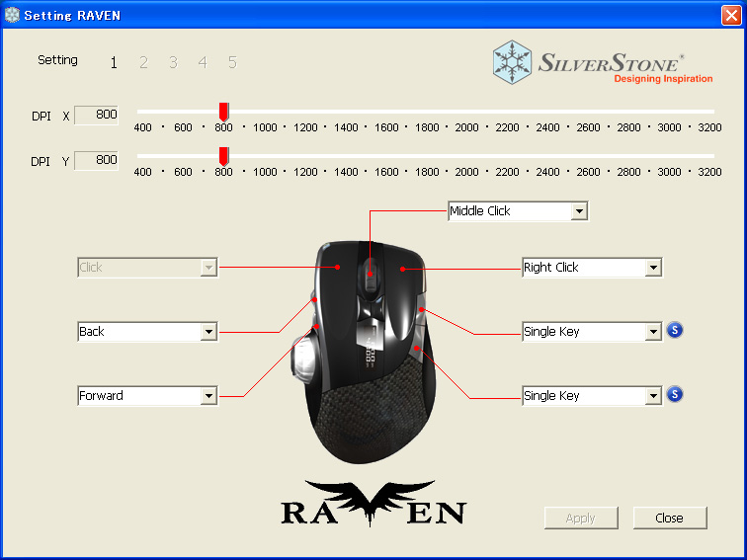The width and height of the screenshot is (747, 560).
Task: Click the Setting label text
Action: [57, 60]
